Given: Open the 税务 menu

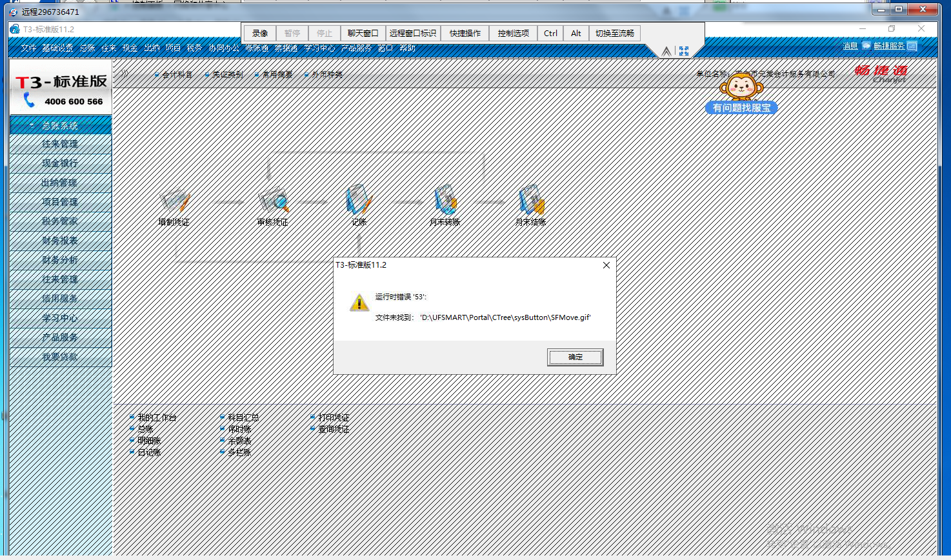Looking at the screenshot, I should (194, 48).
